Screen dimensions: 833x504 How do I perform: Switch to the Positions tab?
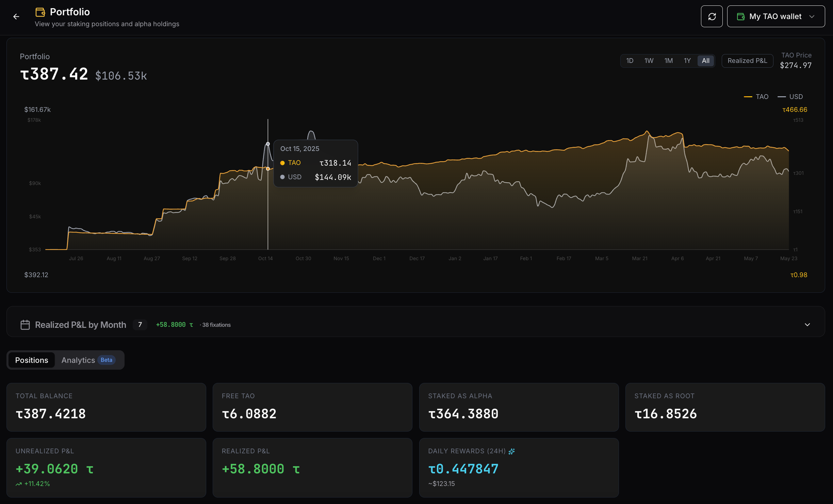coord(32,360)
